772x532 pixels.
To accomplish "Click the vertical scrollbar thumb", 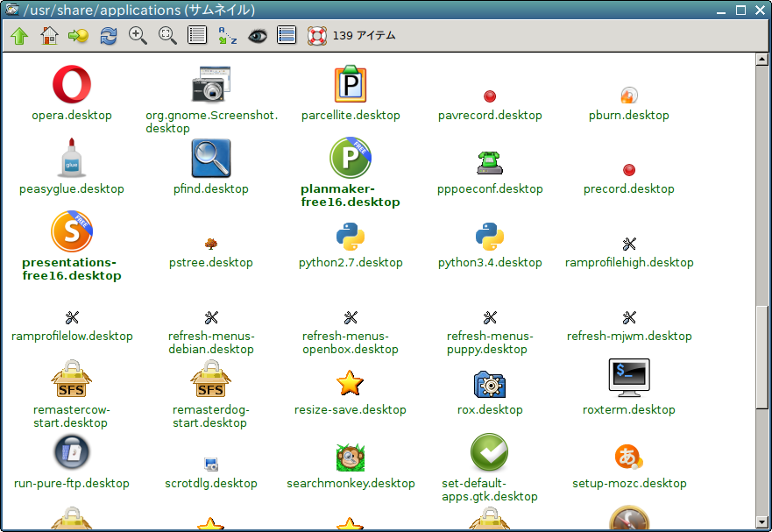I will [x=762, y=357].
